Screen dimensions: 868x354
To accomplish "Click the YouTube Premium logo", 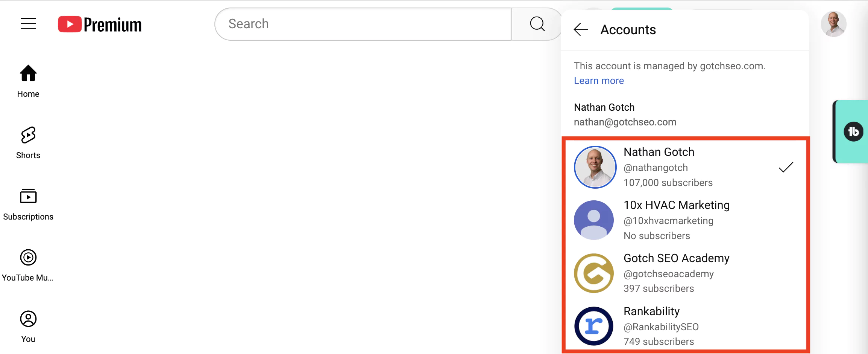I will click(100, 24).
